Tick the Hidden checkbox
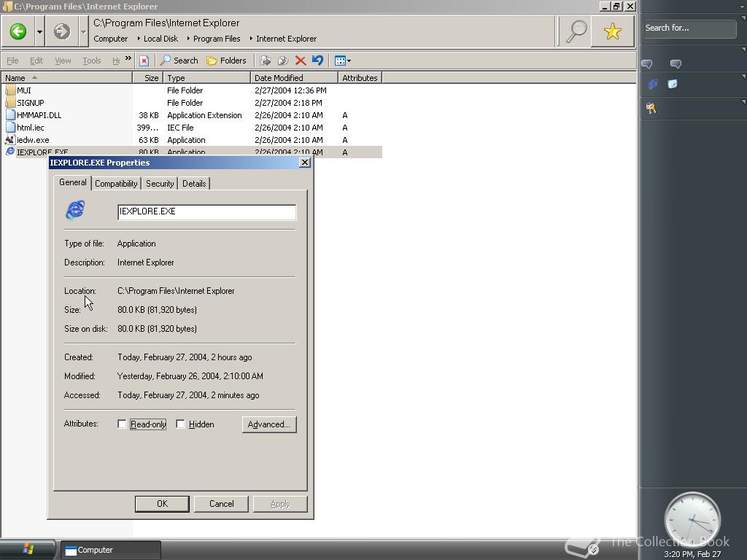This screenshot has width=747, height=560. pos(180,424)
